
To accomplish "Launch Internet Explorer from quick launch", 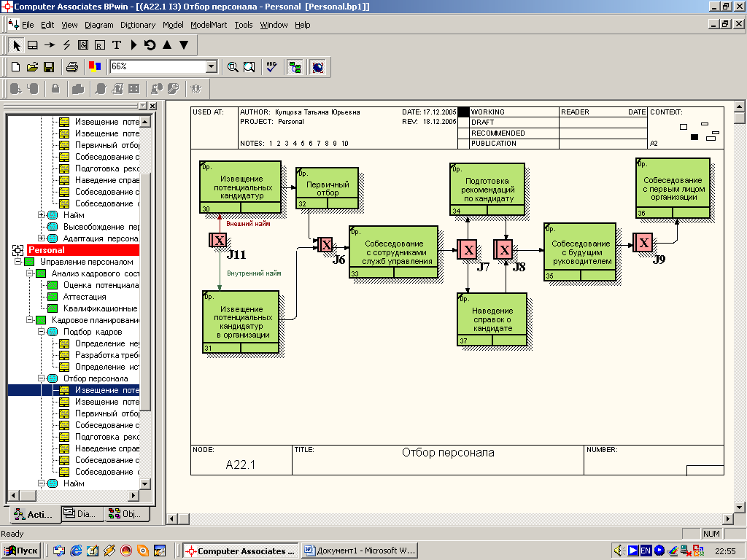I will tap(76, 551).
